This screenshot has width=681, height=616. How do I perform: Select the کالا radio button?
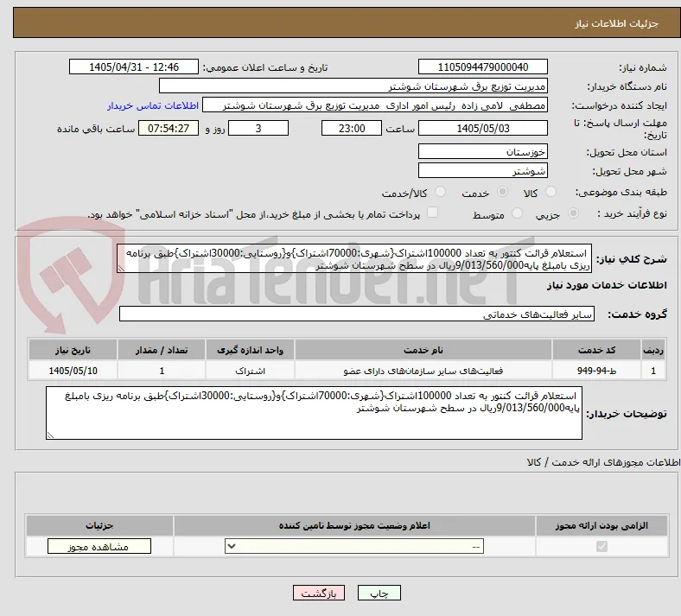[x=551, y=192]
